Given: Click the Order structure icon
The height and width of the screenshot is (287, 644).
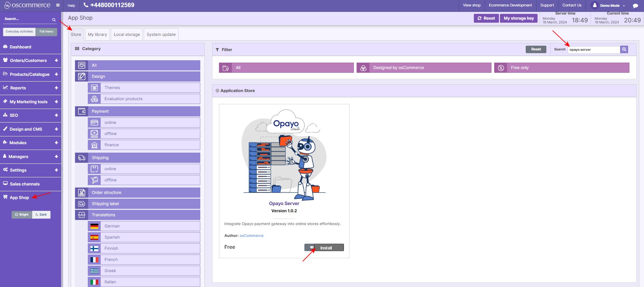Looking at the screenshot, I should coord(82,193).
